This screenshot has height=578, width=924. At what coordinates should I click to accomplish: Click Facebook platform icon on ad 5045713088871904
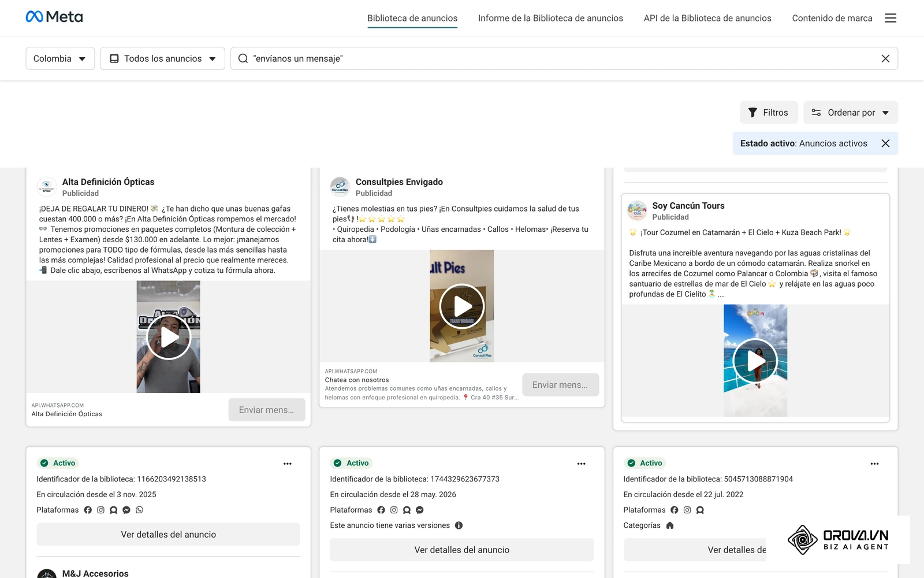coord(675,510)
